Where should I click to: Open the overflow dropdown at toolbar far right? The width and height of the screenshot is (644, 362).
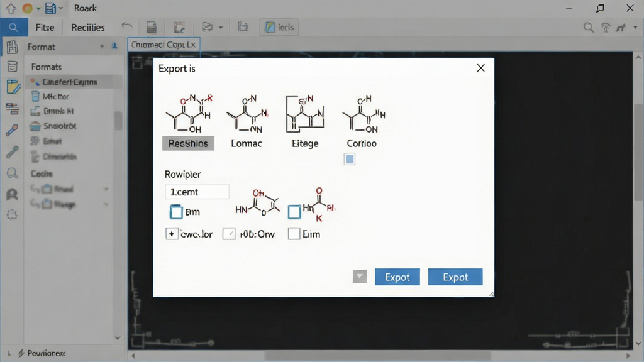635,28
